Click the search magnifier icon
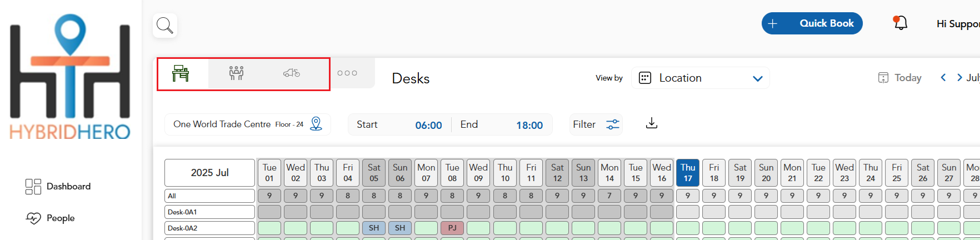 click(x=165, y=26)
